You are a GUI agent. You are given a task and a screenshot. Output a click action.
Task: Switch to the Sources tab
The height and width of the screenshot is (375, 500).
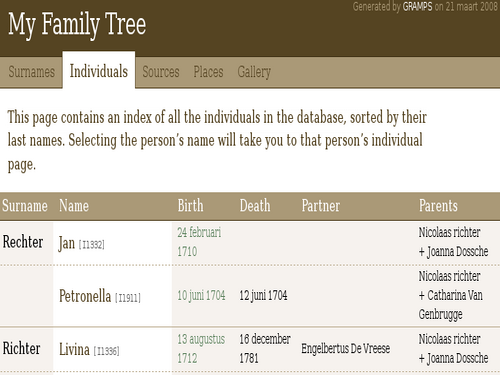point(161,72)
